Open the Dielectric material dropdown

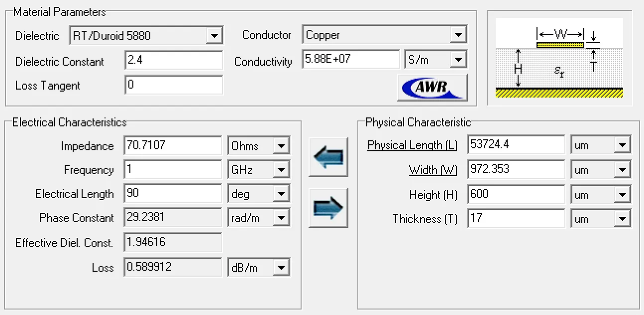tap(215, 35)
